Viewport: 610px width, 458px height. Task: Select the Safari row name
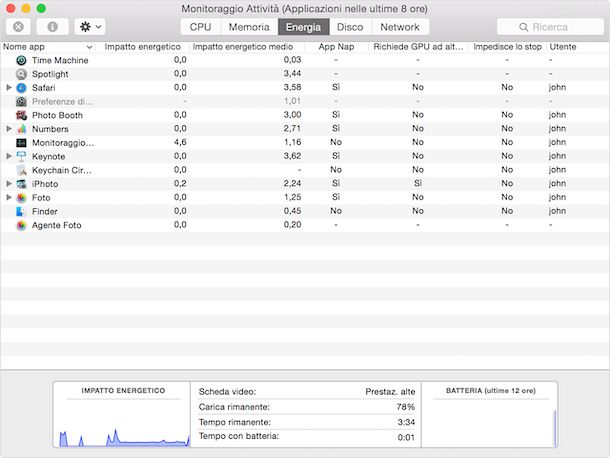point(44,88)
